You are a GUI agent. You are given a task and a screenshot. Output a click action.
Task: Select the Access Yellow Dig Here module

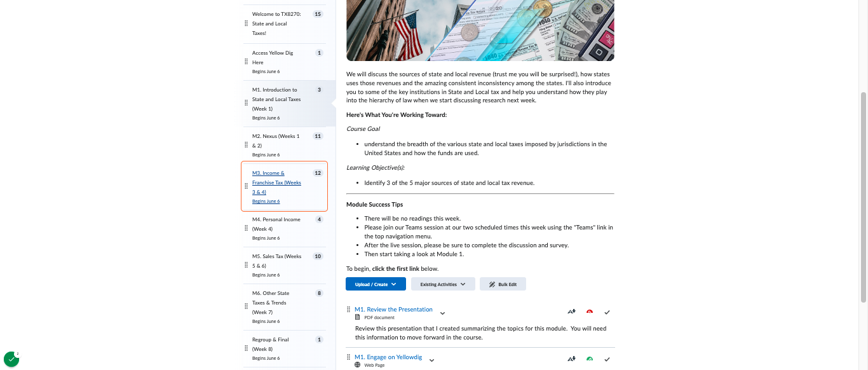pos(284,62)
